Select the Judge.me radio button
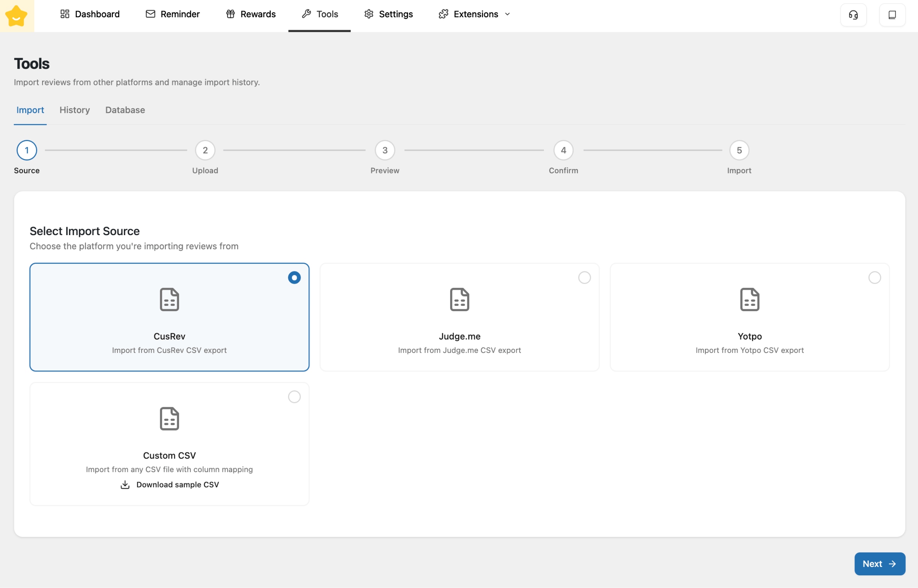 coord(584,278)
